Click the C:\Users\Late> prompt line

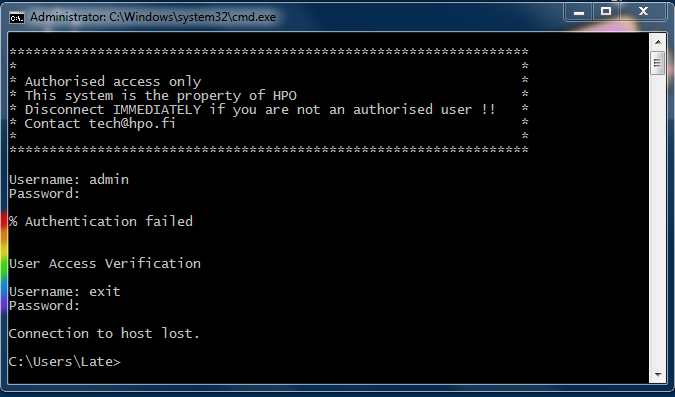pos(65,362)
